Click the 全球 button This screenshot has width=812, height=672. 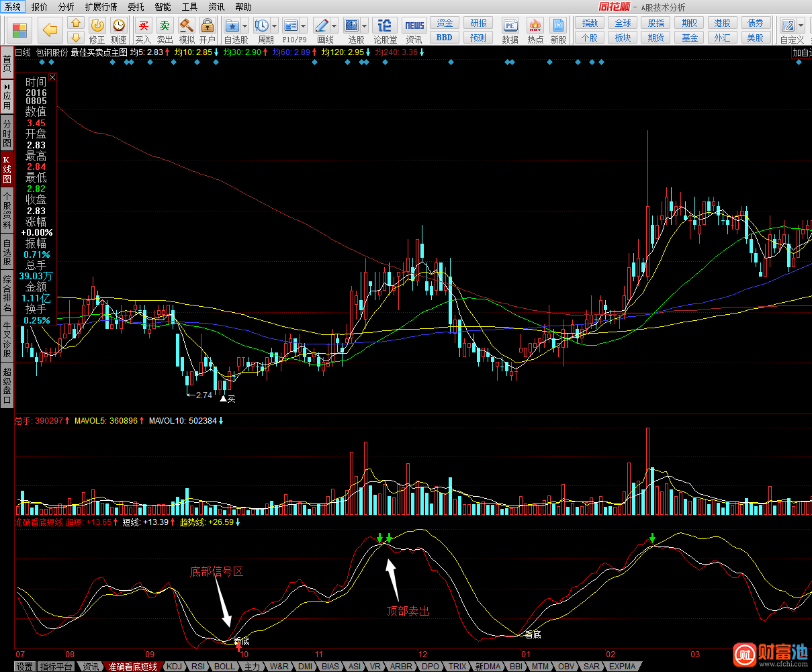click(623, 23)
